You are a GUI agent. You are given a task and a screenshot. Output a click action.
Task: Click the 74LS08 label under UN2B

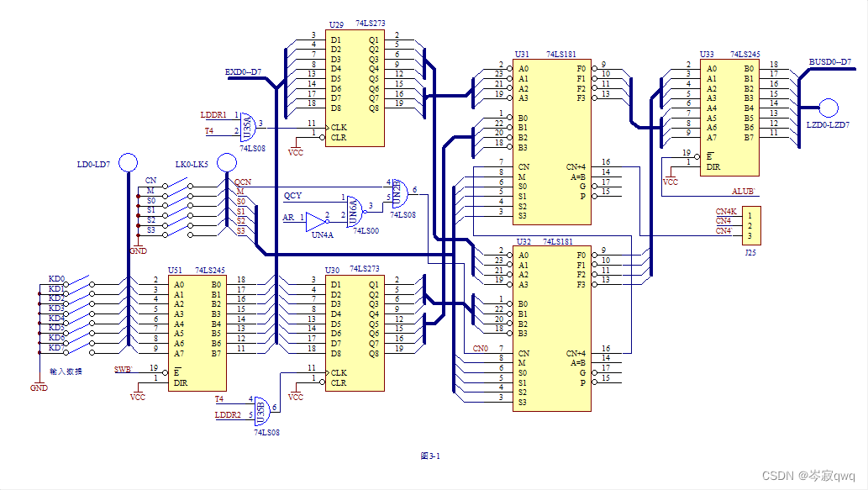pos(403,215)
